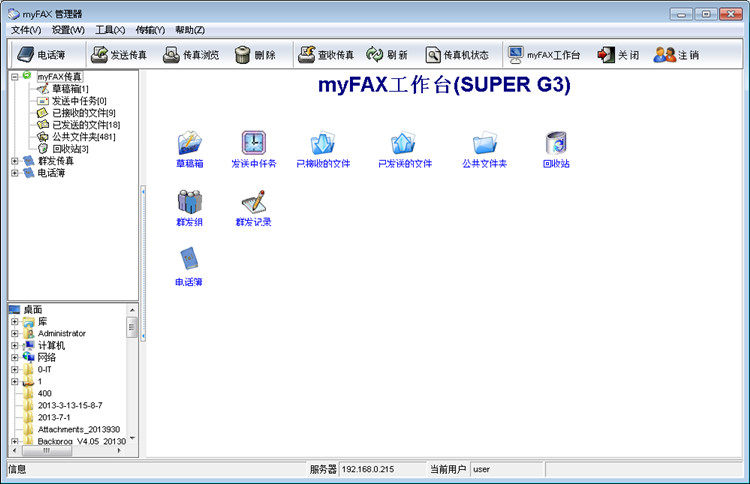Select the 群发传真 tree item
750x484 pixels.
coord(55,161)
